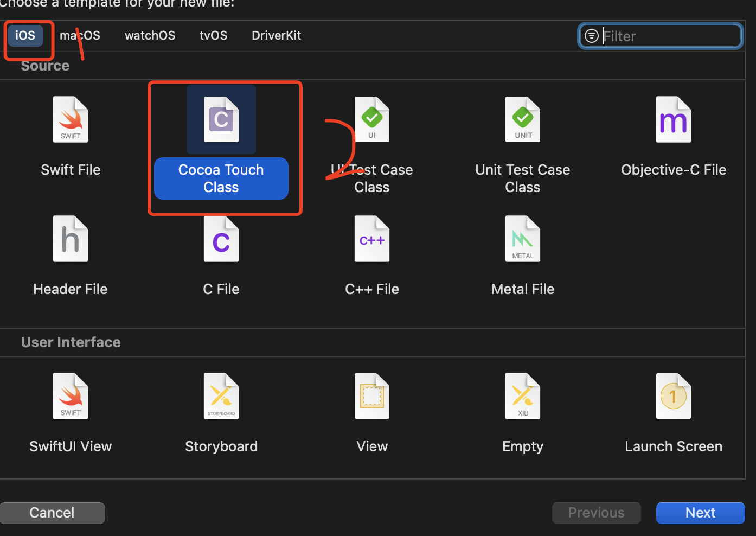Click the Next button
Screen dimensions: 756x536
click(x=700, y=513)
